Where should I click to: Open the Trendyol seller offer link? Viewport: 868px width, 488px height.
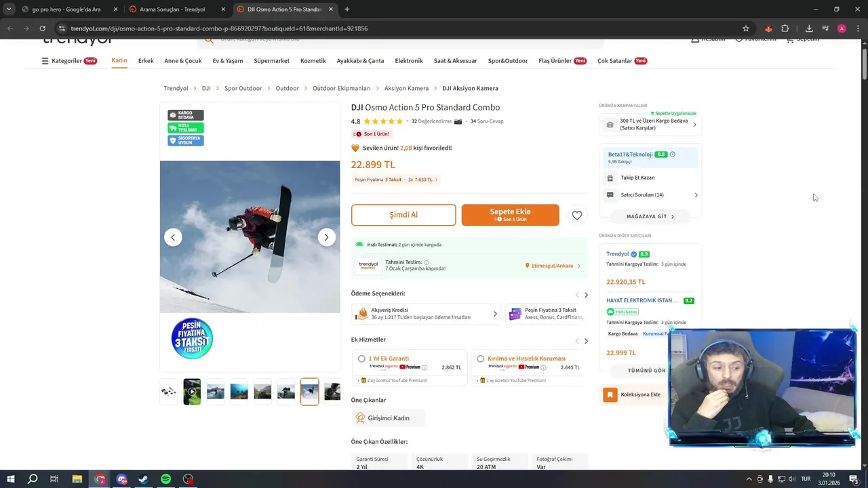point(617,254)
